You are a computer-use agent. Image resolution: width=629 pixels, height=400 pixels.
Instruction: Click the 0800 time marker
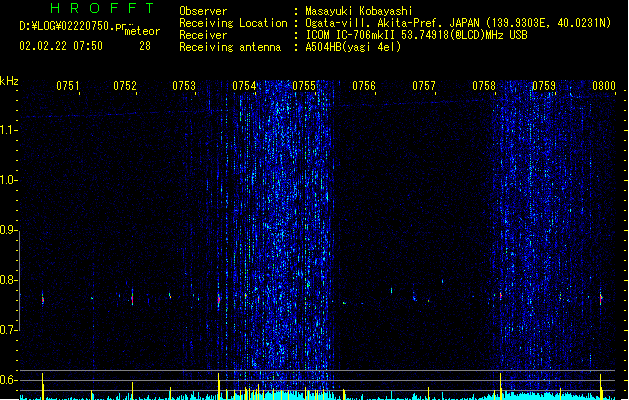click(604, 86)
